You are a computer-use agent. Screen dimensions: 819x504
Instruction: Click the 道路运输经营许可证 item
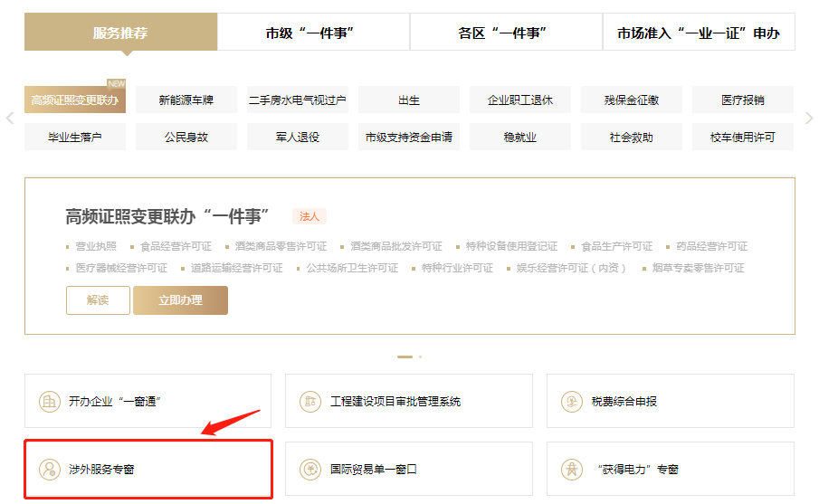[x=236, y=268]
